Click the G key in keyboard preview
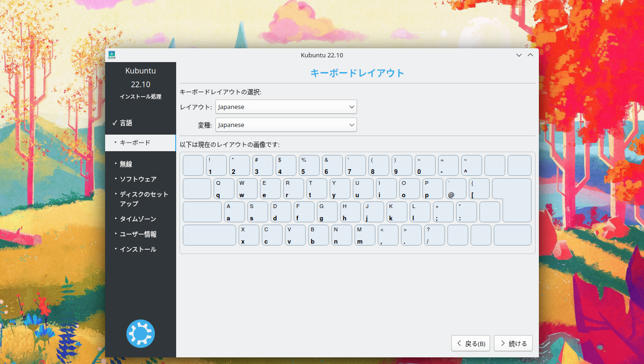This screenshot has width=644, height=364. [x=327, y=212]
